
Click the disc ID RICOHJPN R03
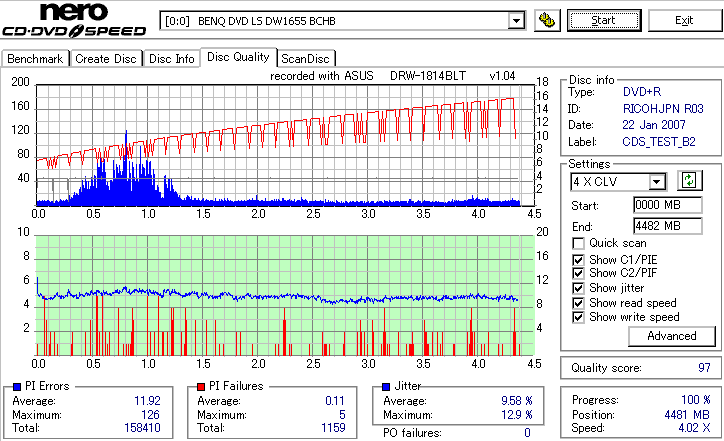663,109
